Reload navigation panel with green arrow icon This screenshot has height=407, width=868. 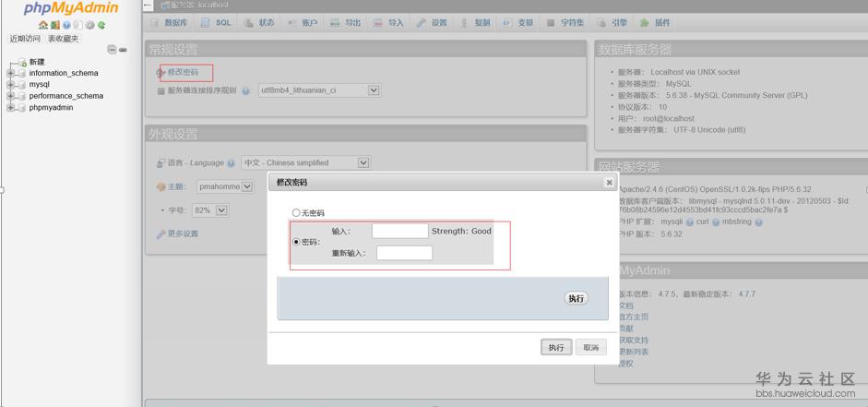pyautogui.click(x=101, y=26)
